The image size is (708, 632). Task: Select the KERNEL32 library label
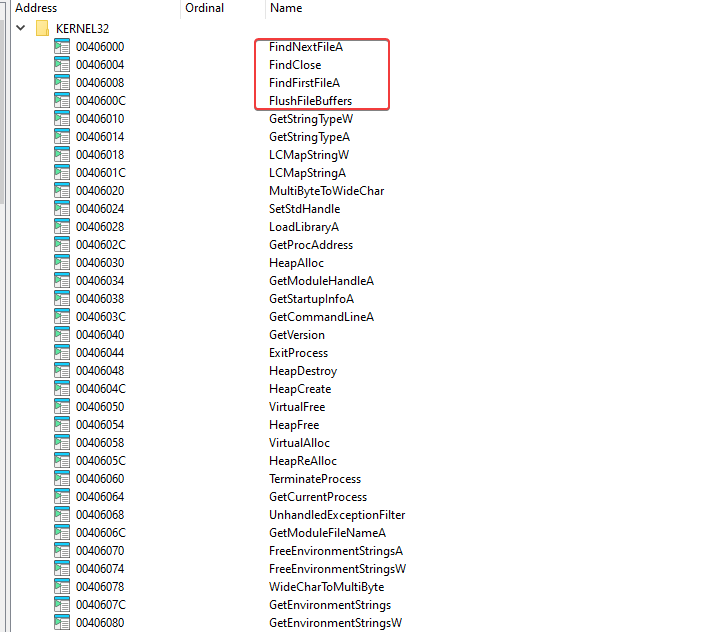(82, 28)
